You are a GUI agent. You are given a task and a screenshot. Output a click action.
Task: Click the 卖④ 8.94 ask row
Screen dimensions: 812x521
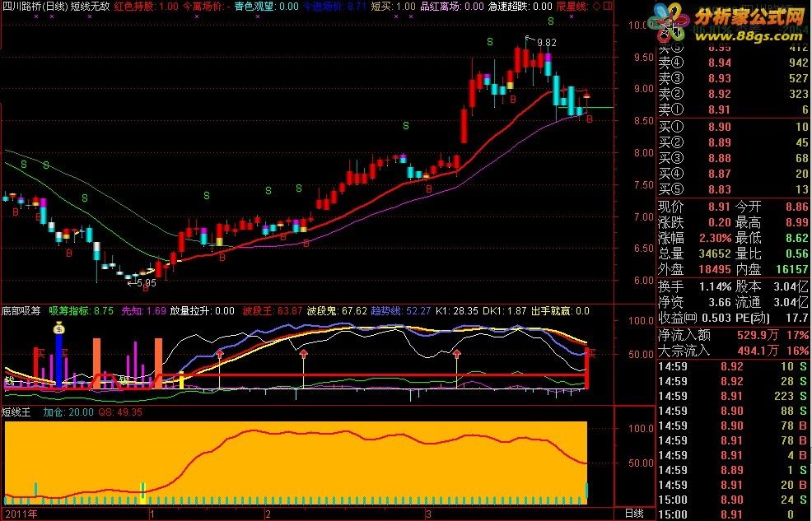click(733, 63)
